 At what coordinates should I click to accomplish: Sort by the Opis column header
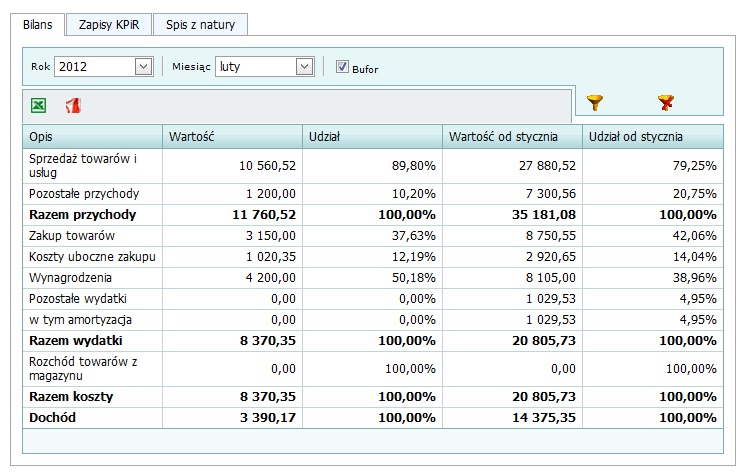coord(92,137)
